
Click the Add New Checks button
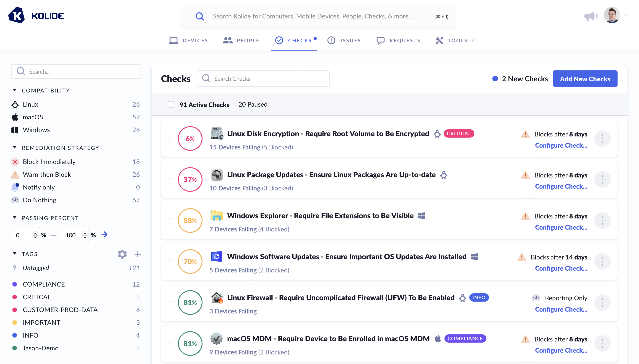[x=585, y=79]
